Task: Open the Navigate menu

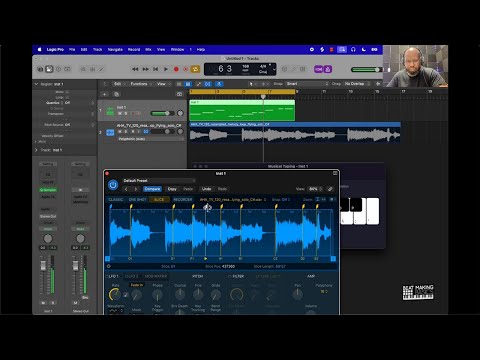Action: (x=115, y=49)
